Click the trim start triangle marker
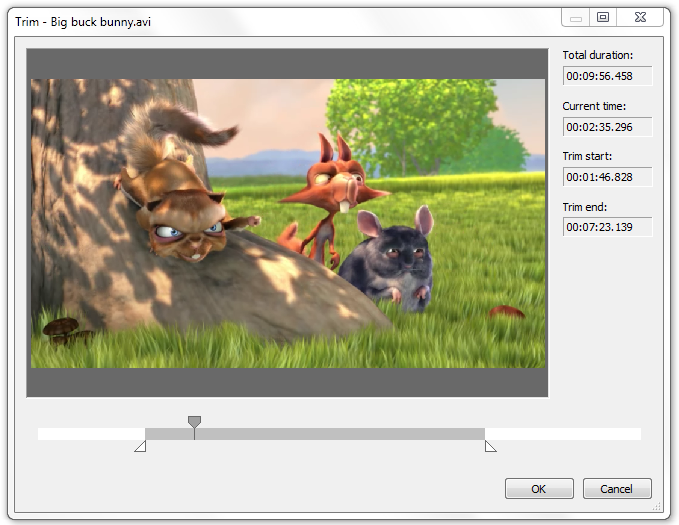Image resolution: width=679 pixels, height=525 pixels. [140, 446]
